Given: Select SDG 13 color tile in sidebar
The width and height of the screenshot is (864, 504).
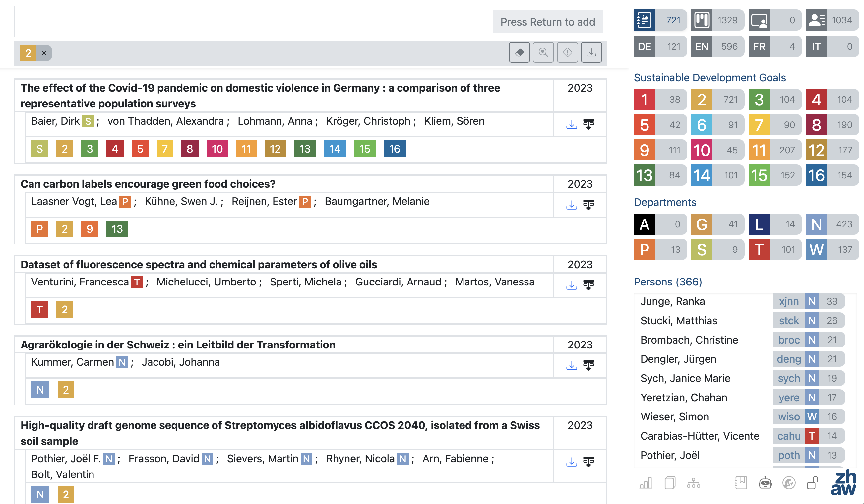Looking at the screenshot, I should (x=644, y=175).
